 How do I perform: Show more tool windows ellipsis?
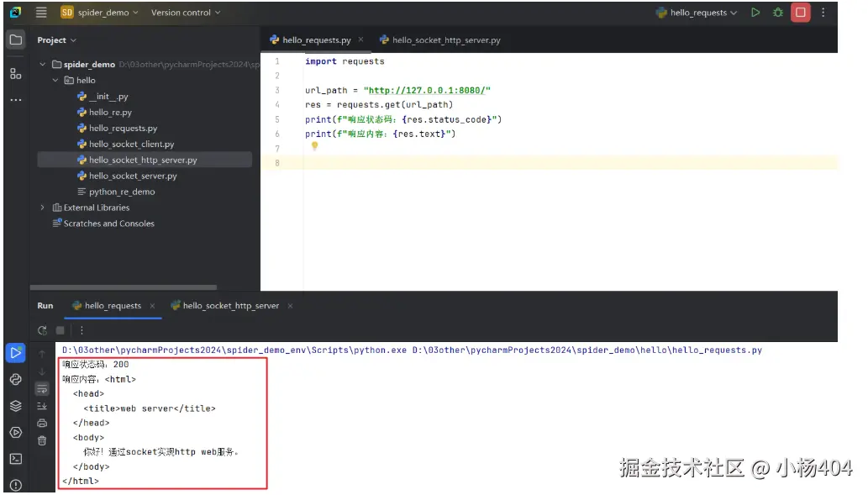15,100
